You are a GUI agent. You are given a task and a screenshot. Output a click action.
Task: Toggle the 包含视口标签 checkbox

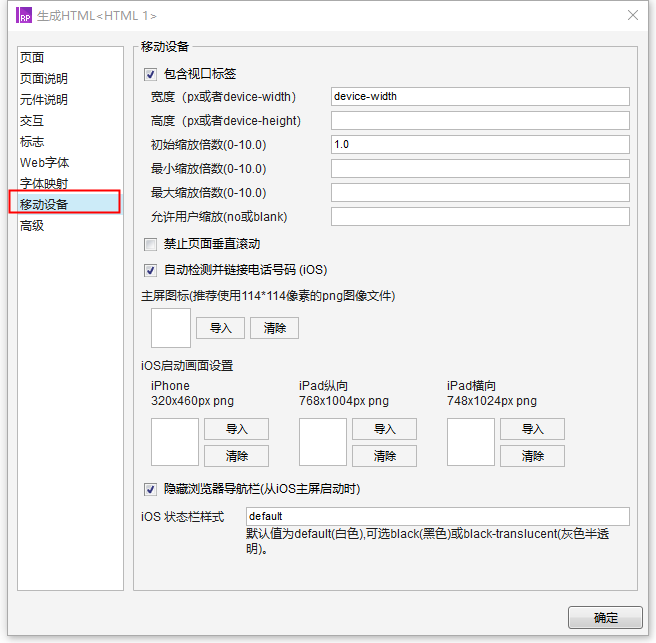(151, 74)
